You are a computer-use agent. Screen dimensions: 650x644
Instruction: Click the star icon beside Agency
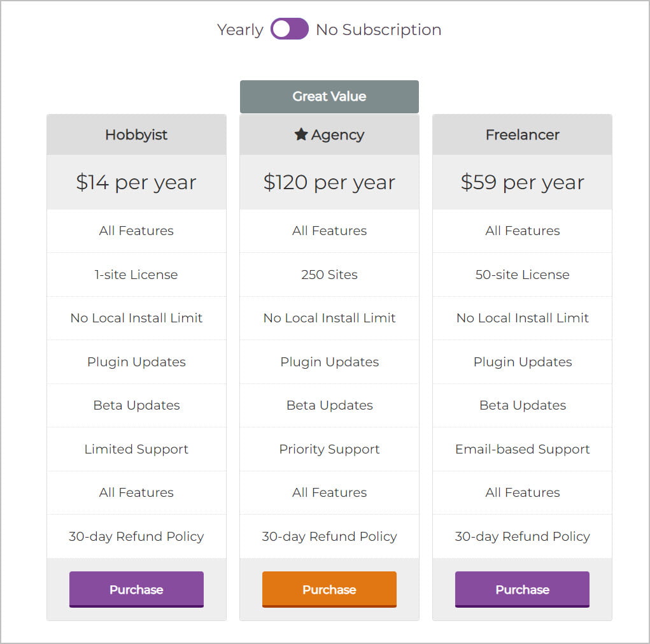(x=300, y=134)
